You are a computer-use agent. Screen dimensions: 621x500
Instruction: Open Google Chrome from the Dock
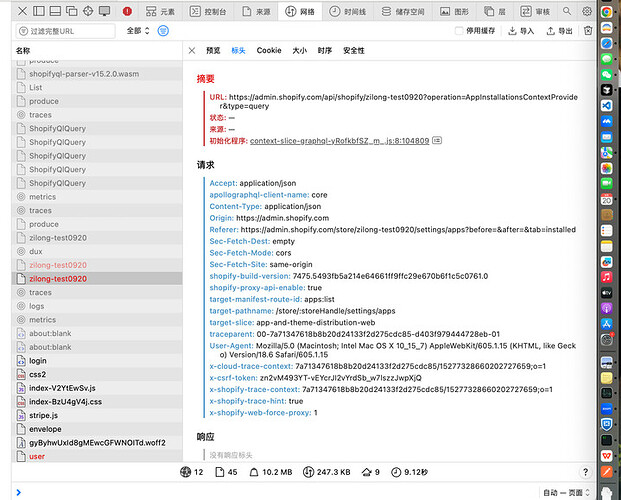[606, 12]
